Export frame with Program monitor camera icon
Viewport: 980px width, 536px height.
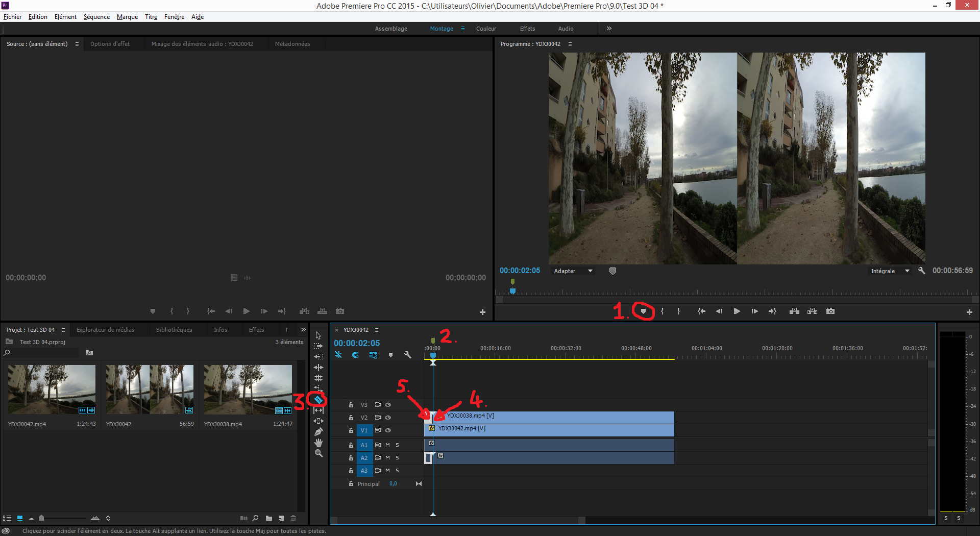(x=830, y=311)
